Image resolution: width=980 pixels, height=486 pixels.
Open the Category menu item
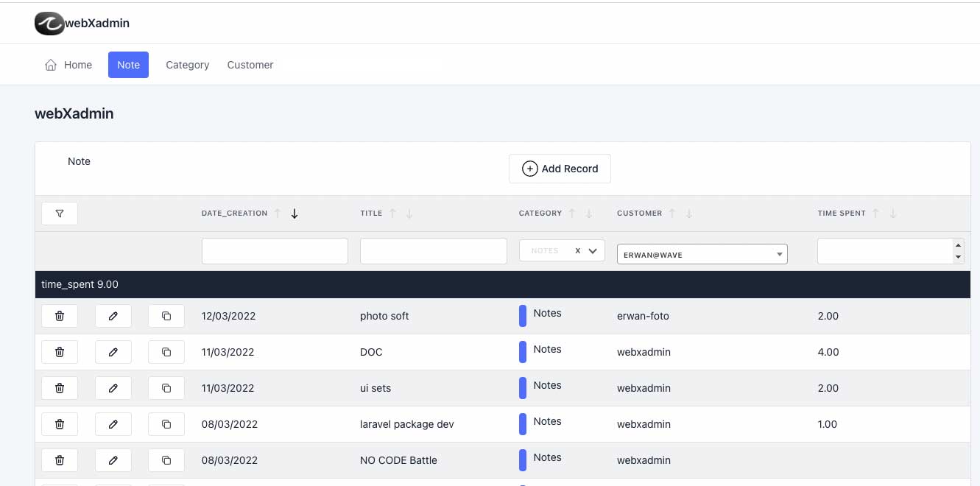pos(188,65)
